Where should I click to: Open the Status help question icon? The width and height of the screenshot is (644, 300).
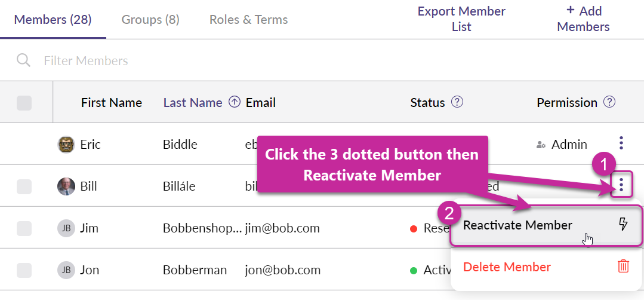457,102
